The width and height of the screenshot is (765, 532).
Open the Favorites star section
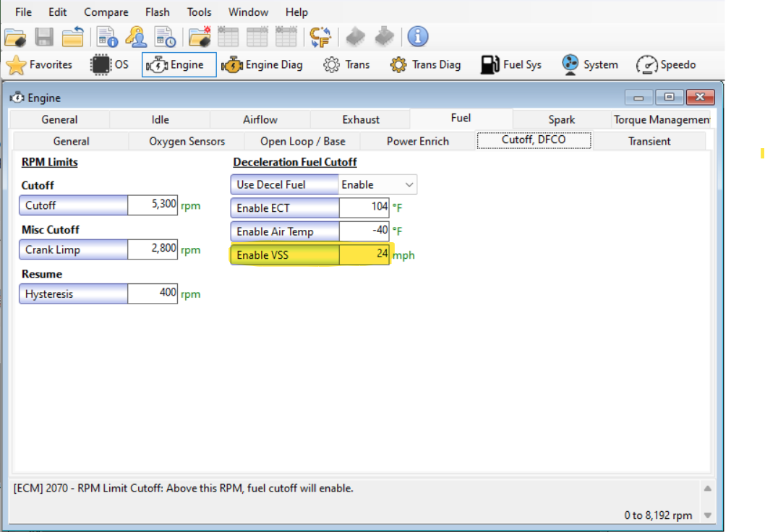40,65
